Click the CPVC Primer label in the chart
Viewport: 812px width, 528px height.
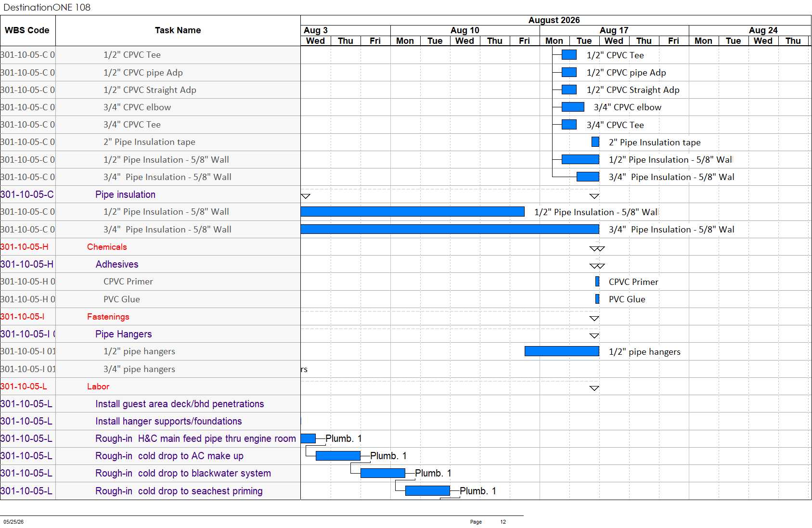[x=633, y=282]
